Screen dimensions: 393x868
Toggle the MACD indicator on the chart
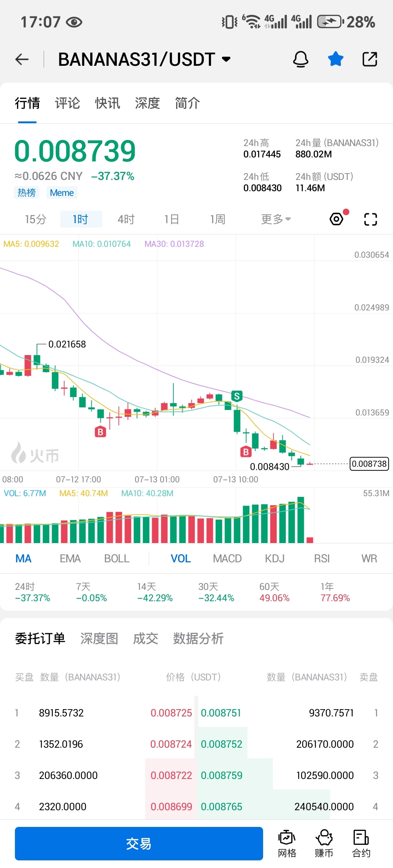click(x=227, y=558)
